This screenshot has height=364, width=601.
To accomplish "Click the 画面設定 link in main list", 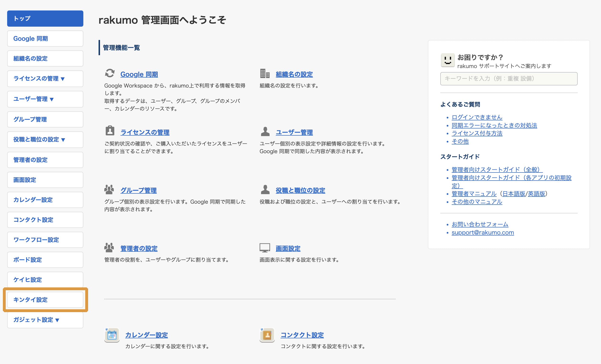I will click(288, 248).
